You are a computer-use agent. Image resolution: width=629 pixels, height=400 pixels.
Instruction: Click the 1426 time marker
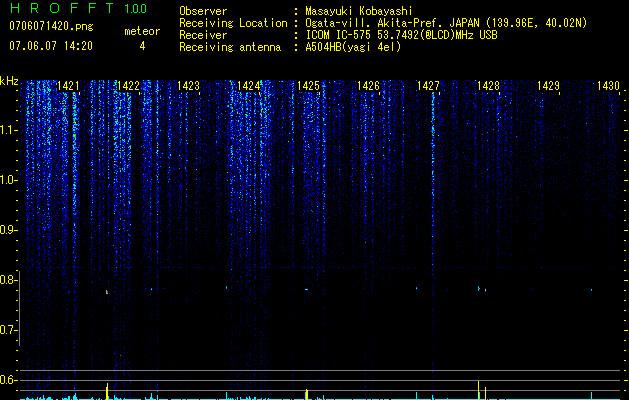click(368, 86)
